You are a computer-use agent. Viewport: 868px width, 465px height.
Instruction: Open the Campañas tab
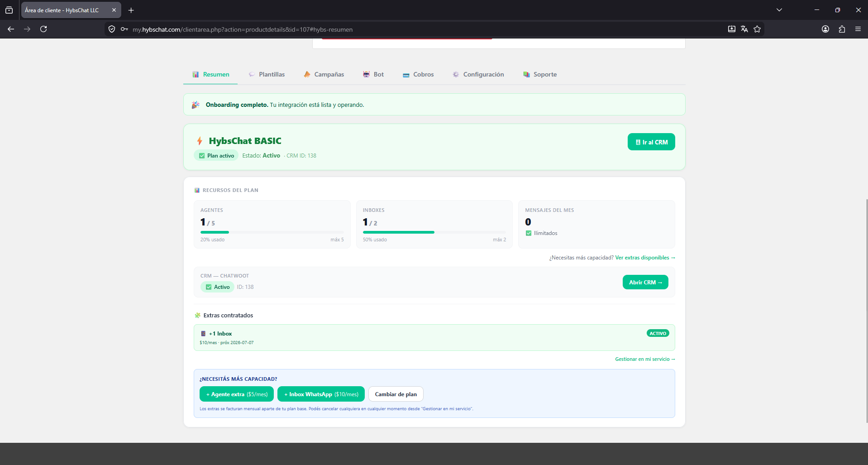point(324,74)
